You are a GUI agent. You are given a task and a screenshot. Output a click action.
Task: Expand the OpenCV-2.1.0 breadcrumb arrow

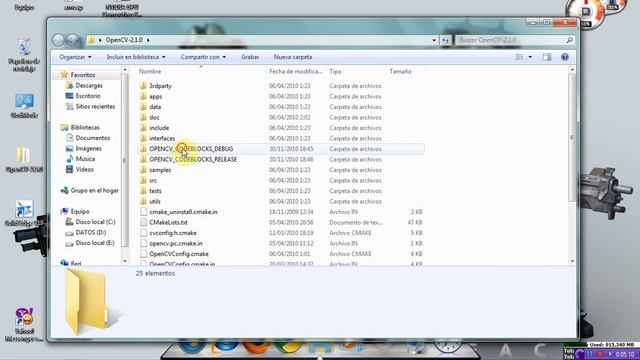click(148, 40)
